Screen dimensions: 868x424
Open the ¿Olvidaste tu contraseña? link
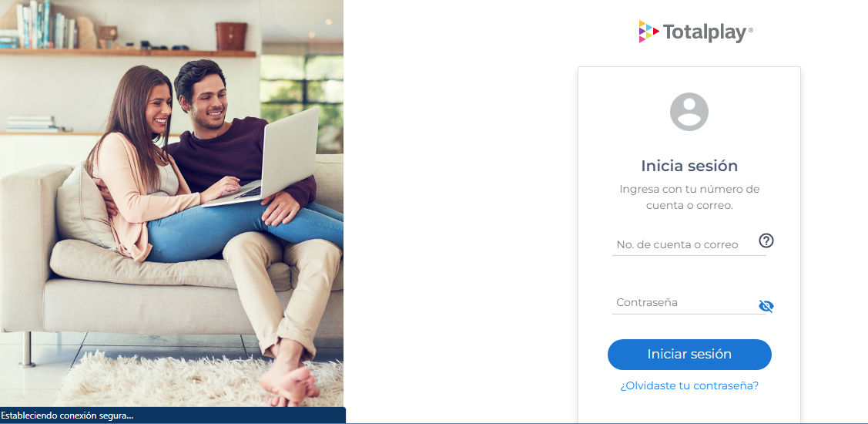point(689,385)
